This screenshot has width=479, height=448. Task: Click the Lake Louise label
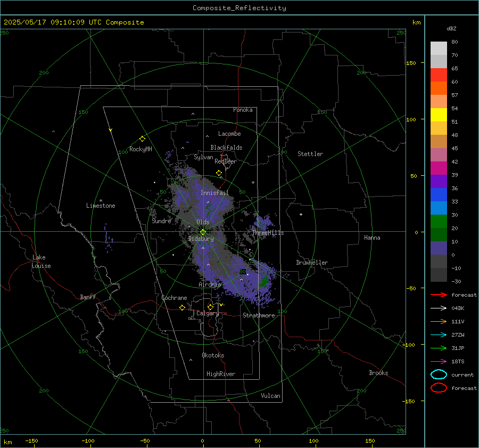coord(41,262)
